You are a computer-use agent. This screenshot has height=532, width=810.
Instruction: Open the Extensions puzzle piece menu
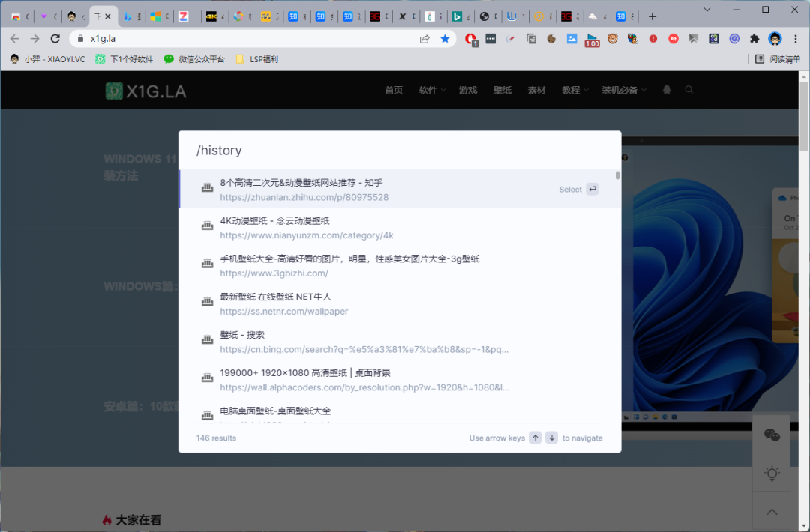[754, 39]
